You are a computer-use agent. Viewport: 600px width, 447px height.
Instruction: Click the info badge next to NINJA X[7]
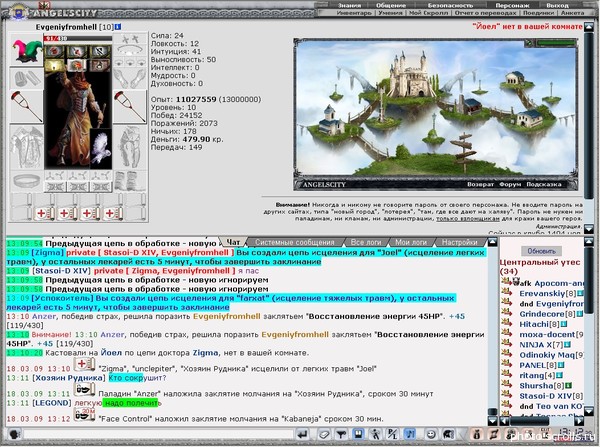(x=565, y=345)
